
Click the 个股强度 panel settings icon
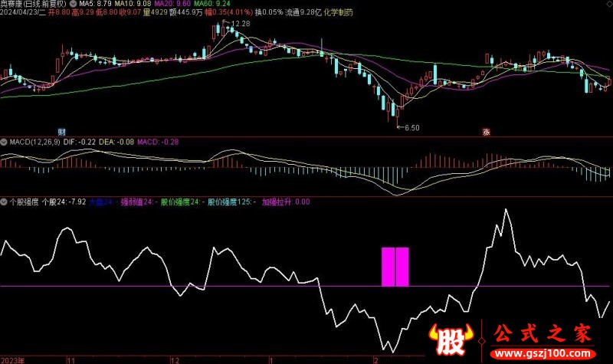pyautogui.click(x=4, y=202)
